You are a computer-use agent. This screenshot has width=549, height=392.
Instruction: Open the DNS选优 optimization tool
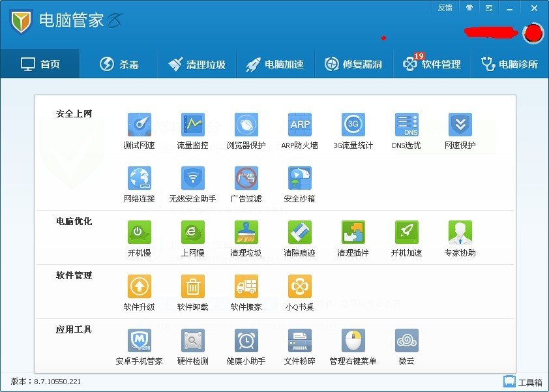406,125
